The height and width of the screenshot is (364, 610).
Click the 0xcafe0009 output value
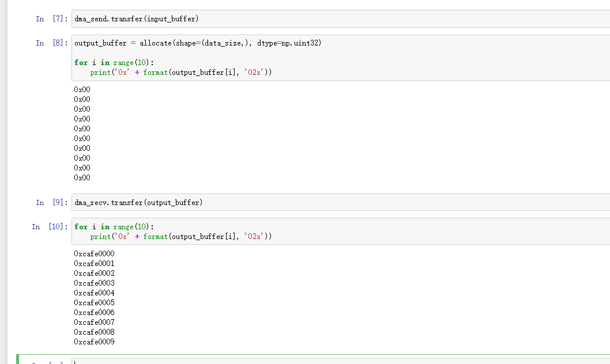point(94,342)
